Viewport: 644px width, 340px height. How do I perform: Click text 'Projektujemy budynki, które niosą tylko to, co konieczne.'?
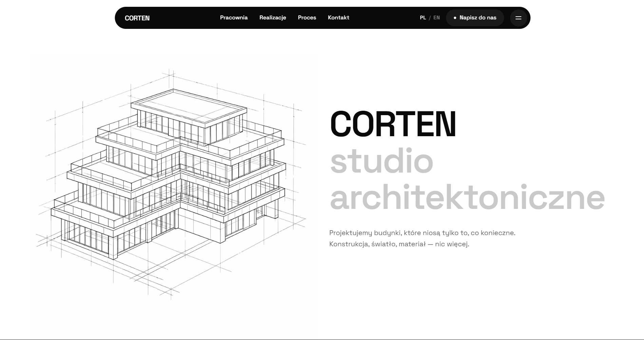(x=422, y=233)
